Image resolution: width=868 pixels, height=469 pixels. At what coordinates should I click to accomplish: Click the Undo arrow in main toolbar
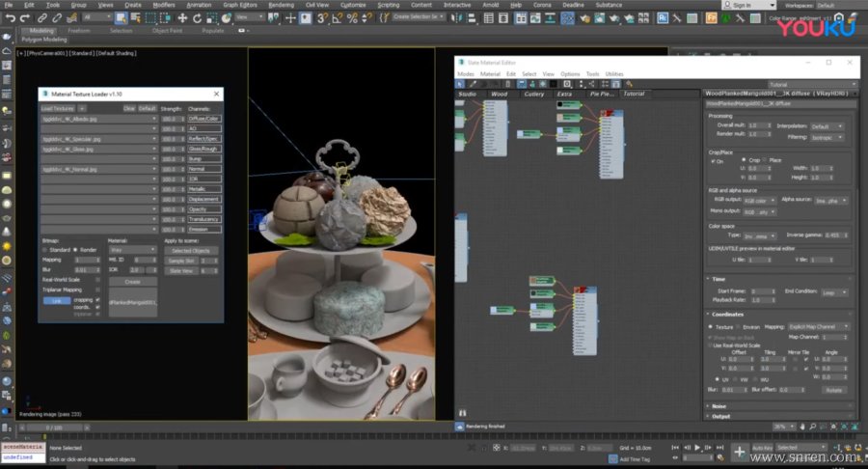point(12,17)
